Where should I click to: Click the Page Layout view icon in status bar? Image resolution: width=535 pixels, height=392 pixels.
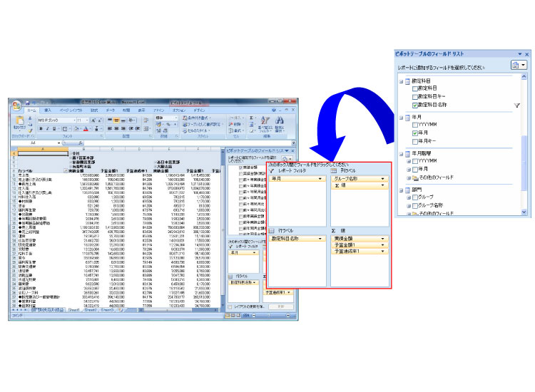point(233,316)
